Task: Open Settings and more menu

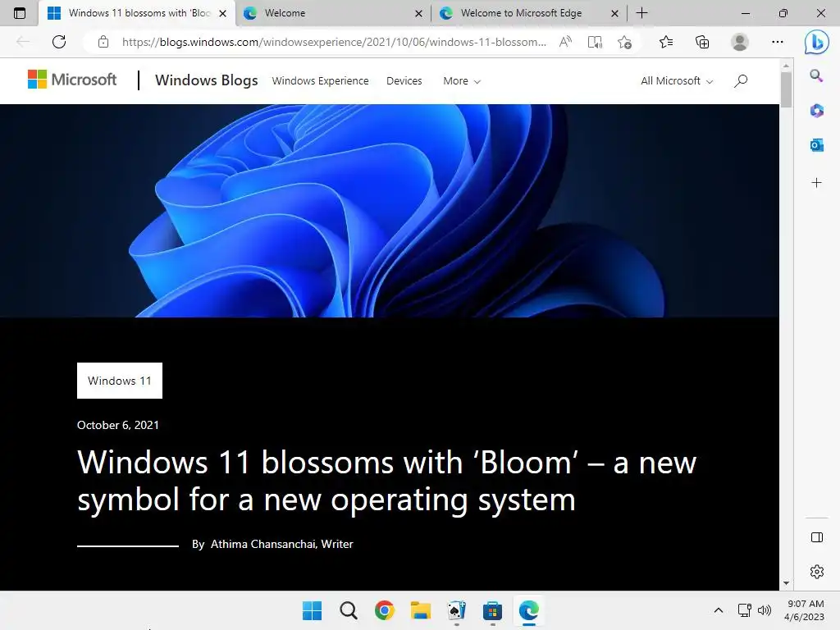Action: click(x=778, y=42)
